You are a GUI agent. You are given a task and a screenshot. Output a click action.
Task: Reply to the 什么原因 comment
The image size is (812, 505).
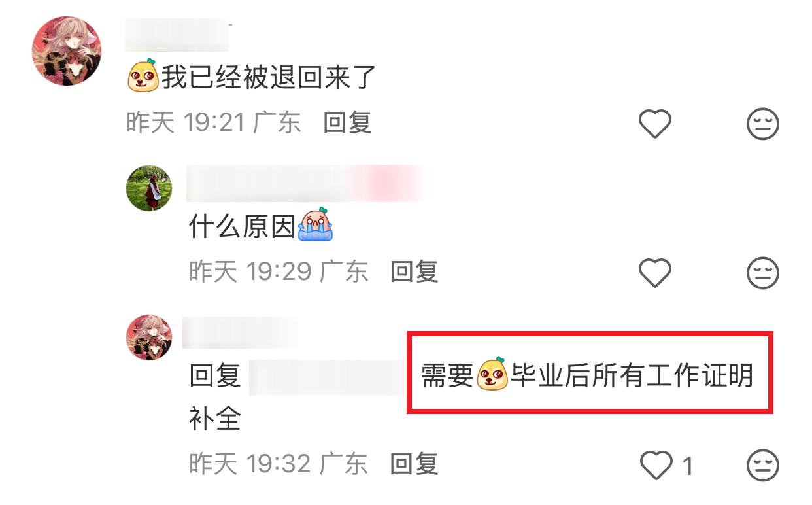[x=414, y=271]
